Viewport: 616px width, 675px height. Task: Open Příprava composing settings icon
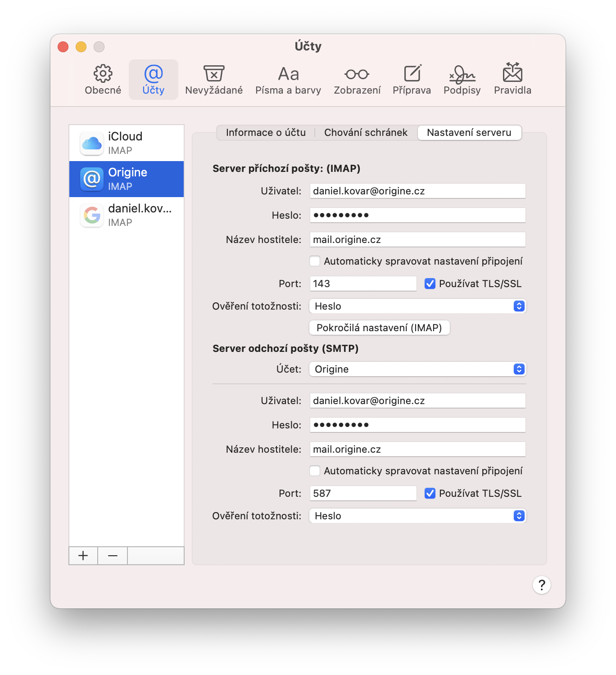pyautogui.click(x=411, y=79)
